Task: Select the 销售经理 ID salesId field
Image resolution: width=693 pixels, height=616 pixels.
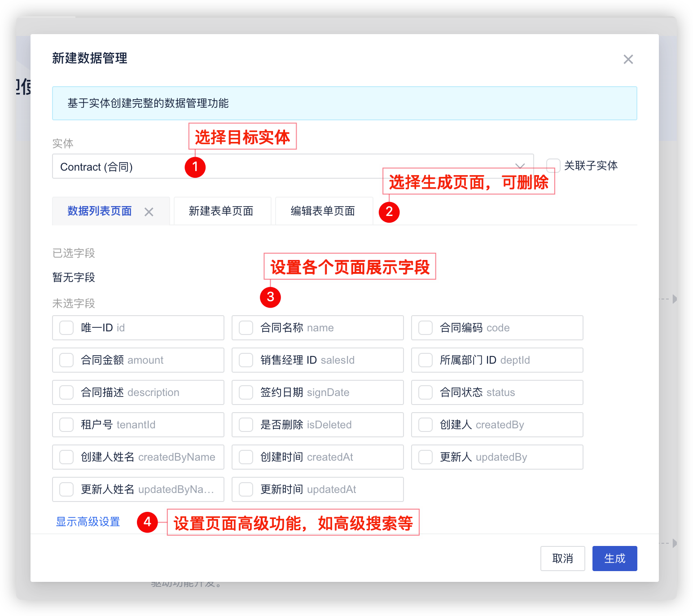Action: tap(246, 360)
